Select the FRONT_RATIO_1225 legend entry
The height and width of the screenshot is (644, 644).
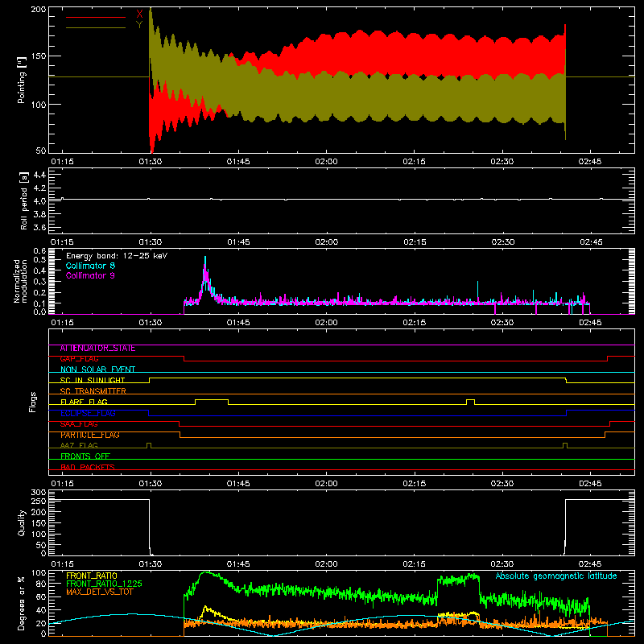(x=104, y=584)
